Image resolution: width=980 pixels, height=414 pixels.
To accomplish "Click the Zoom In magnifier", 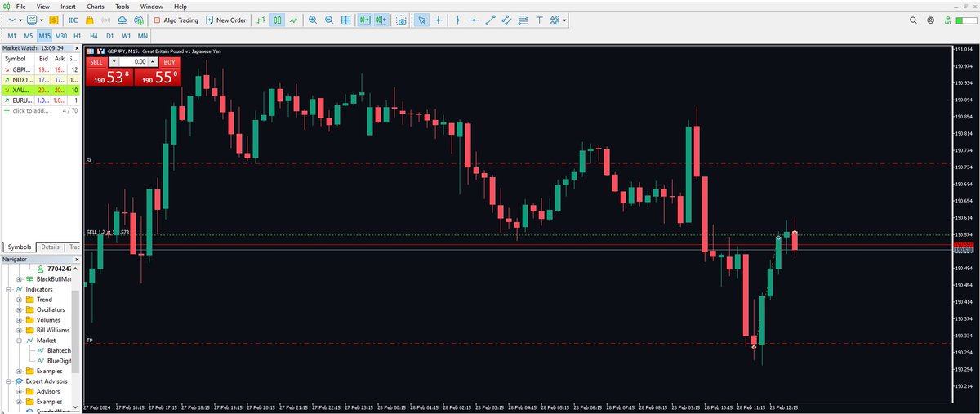I will point(314,20).
